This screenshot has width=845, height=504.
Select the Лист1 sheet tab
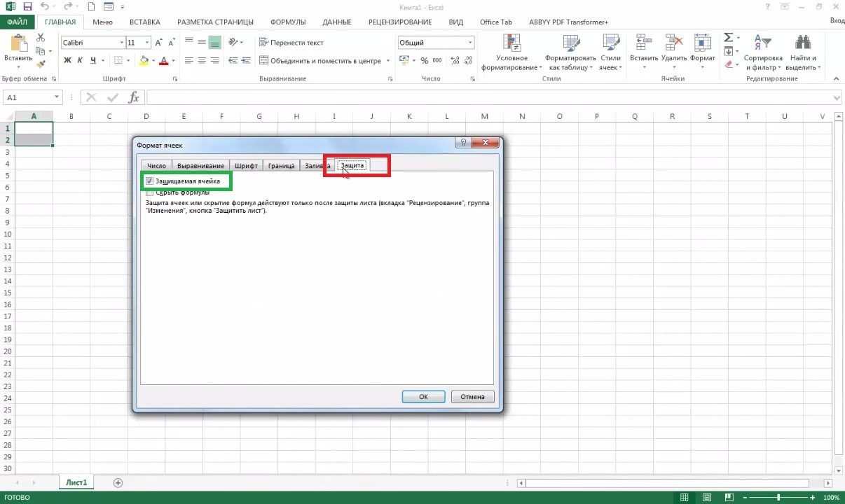pos(76,482)
